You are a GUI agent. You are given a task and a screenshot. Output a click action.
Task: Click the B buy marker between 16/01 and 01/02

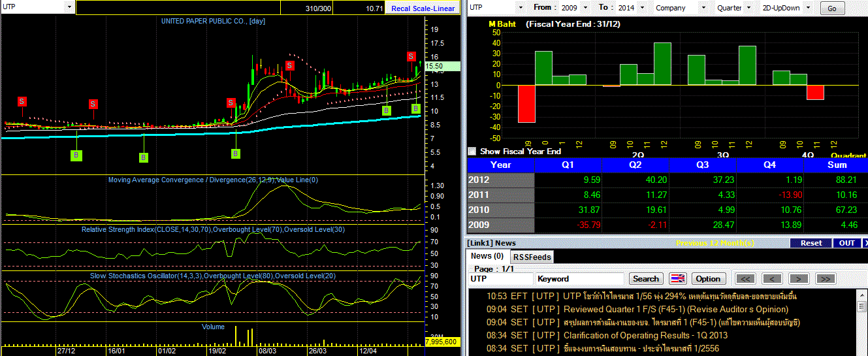click(144, 157)
